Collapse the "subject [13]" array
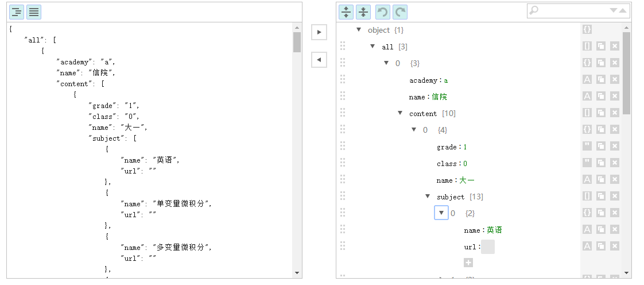Image resolution: width=644 pixels, height=285 pixels. [428, 197]
